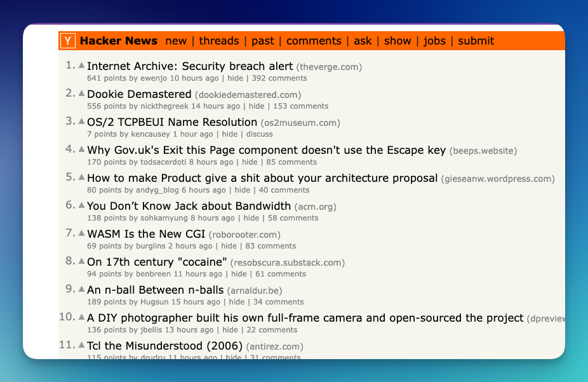588x382 pixels.
Task: Hide the An n-ball Between n-balls story
Action: point(237,302)
